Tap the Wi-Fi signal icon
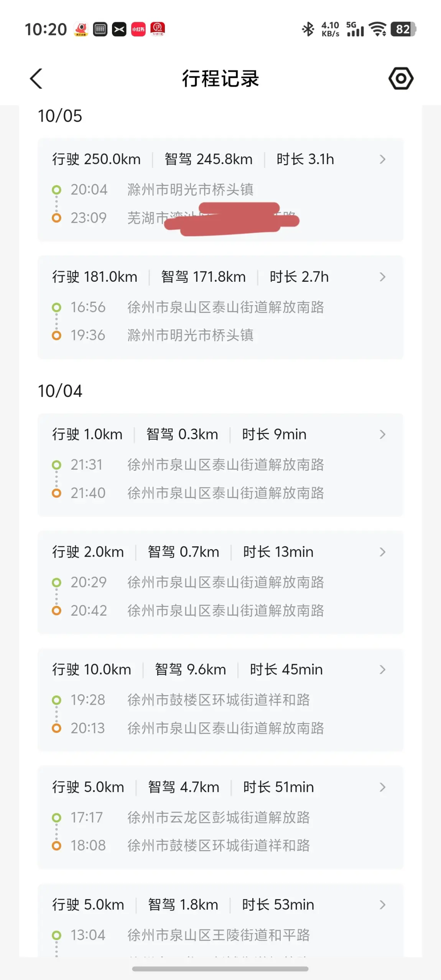The width and height of the screenshot is (441, 980). [377, 29]
